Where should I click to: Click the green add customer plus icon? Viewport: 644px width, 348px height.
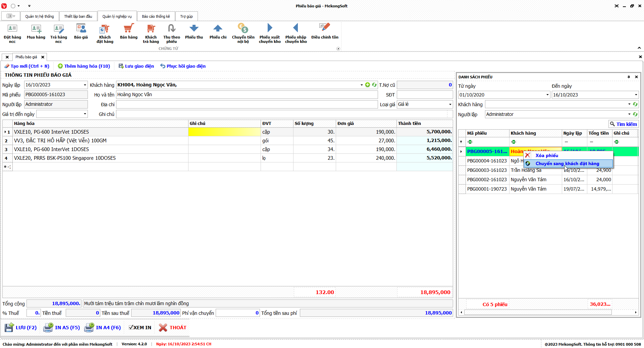coord(368,85)
